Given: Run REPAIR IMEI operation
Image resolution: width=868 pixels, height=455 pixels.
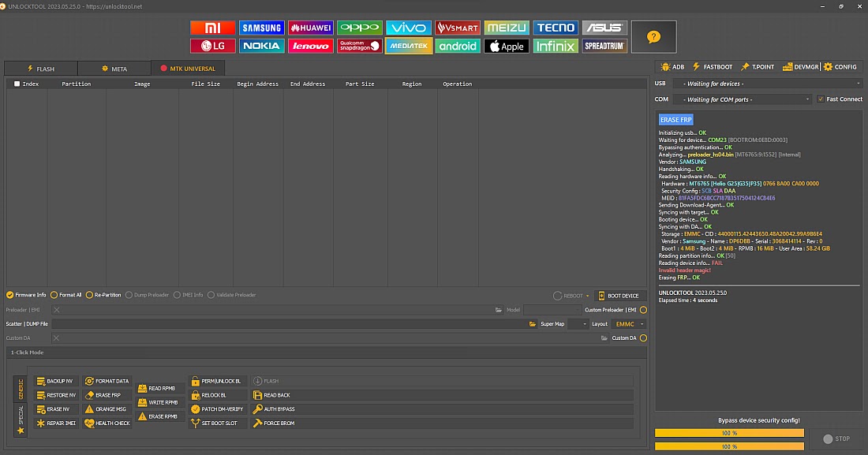Looking at the screenshot, I should pyautogui.click(x=56, y=423).
